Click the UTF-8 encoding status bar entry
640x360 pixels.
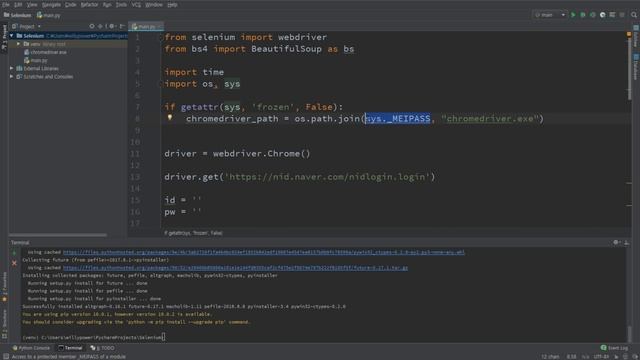pyautogui.click(x=601, y=356)
